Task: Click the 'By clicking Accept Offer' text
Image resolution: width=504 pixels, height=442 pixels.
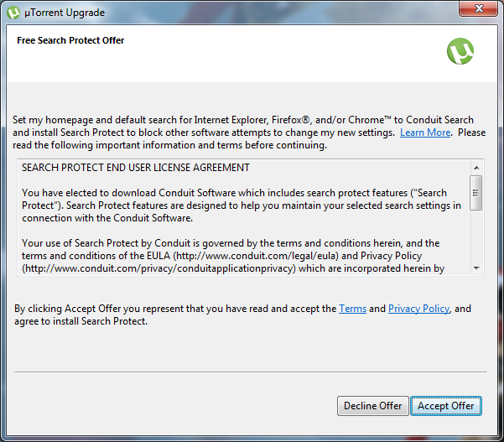Action: 242,315
